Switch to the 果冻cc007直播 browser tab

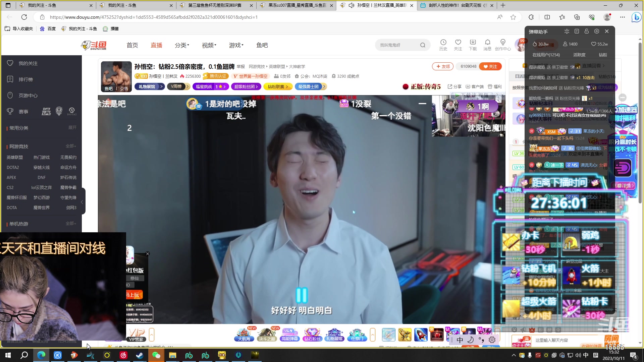(297, 5)
